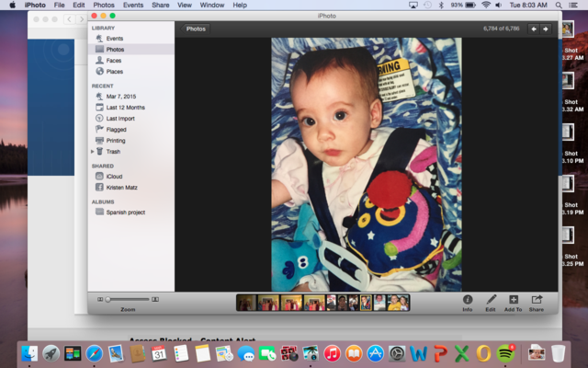588x368 pixels.
Task: Select the last filmstrip thumbnail
Action: click(398, 303)
